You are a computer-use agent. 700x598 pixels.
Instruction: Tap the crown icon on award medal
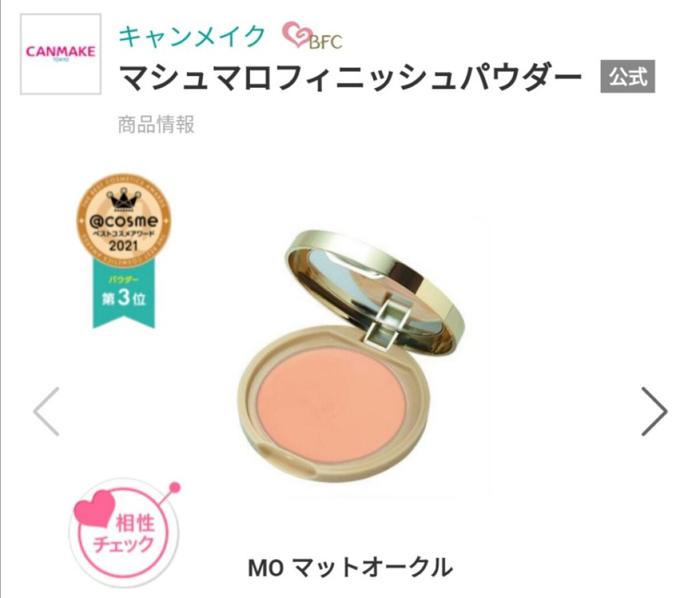coord(124,201)
